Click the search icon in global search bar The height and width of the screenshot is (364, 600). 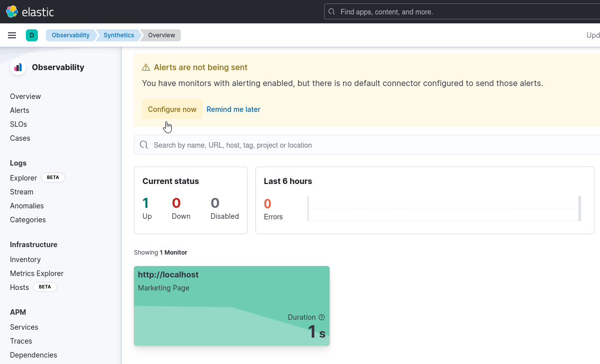coord(332,11)
